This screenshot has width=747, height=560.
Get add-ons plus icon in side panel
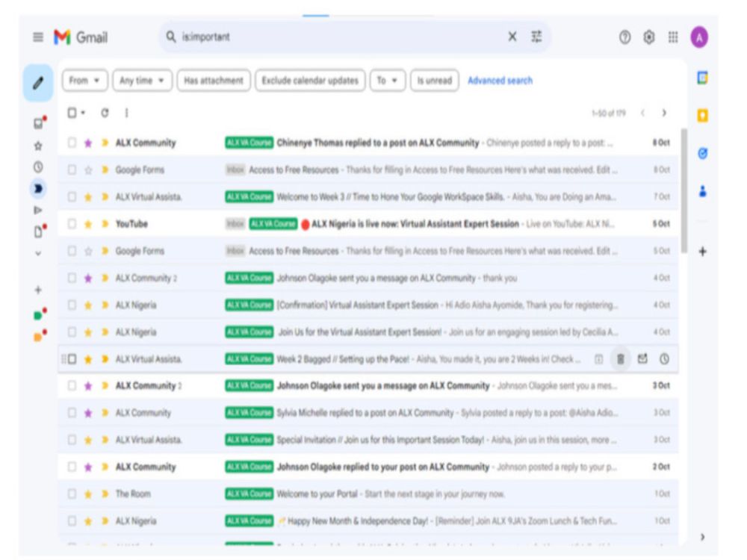point(703,252)
